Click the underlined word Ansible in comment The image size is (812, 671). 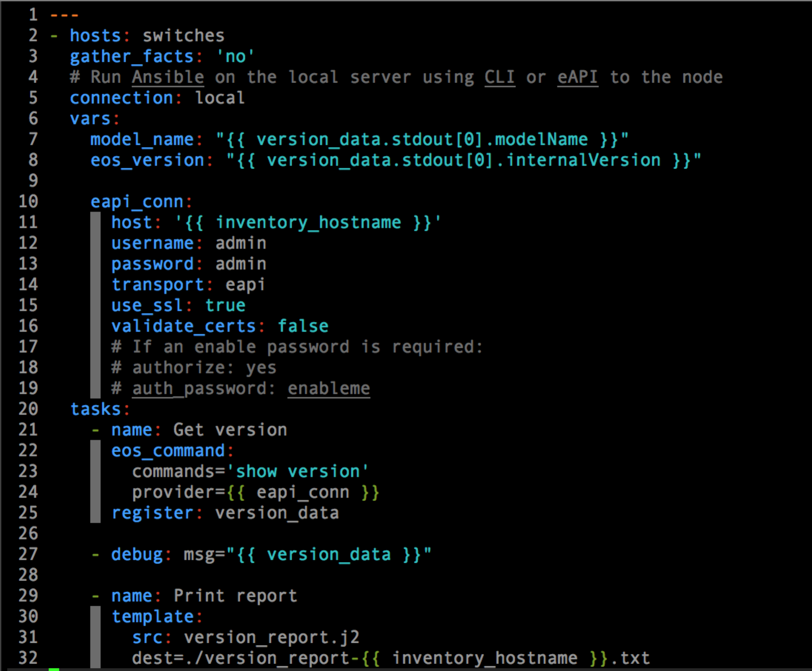tap(167, 77)
